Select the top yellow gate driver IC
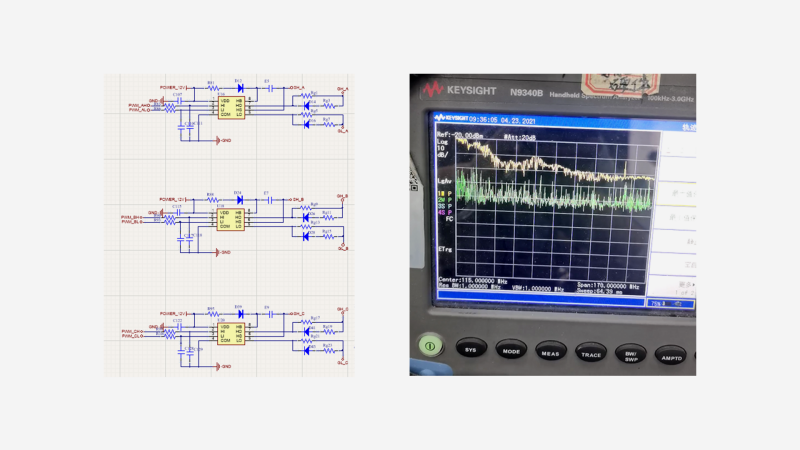800x450 pixels. click(226, 107)
